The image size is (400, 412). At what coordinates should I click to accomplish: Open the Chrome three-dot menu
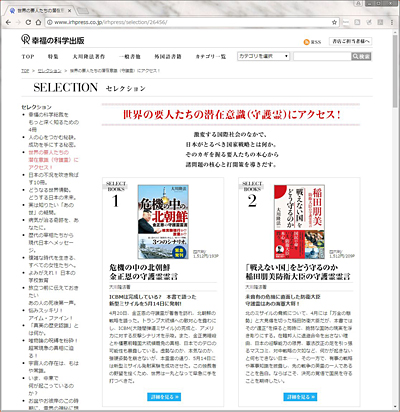tap(392, 22)
